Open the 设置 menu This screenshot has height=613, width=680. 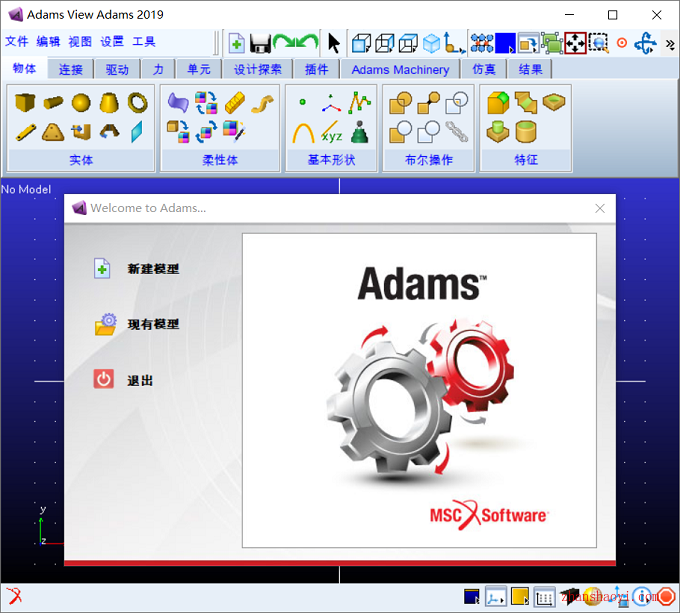pos(112,42)
